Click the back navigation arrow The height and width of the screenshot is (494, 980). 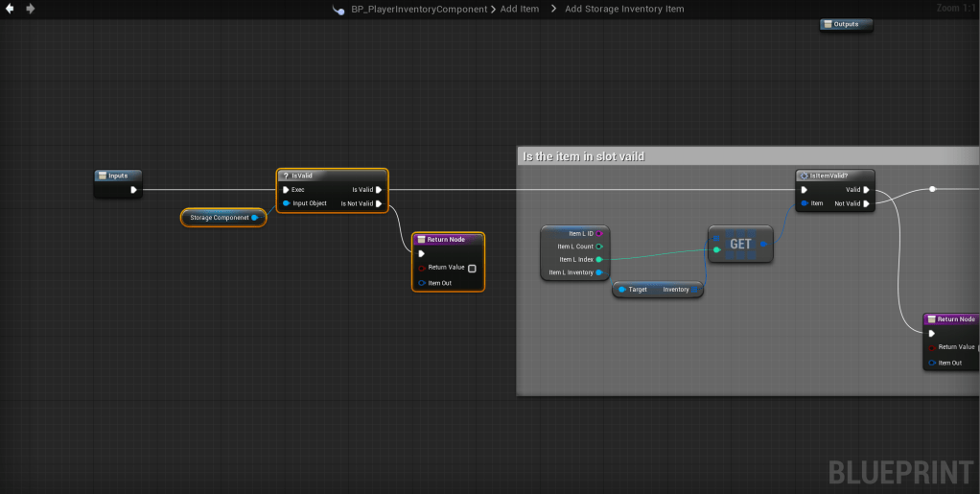[10, 9]
